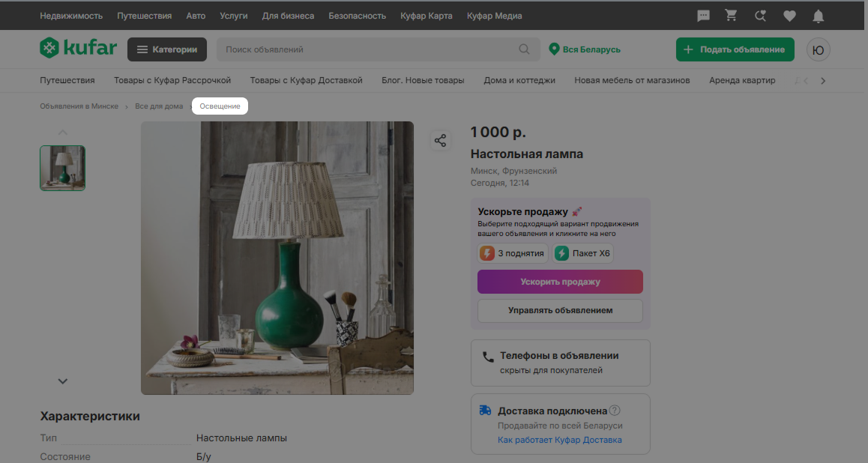The height and width of the screenshot is (463, 868).
Task: Click breadcrumb Все для дома
Action: [x=159, y=106]
